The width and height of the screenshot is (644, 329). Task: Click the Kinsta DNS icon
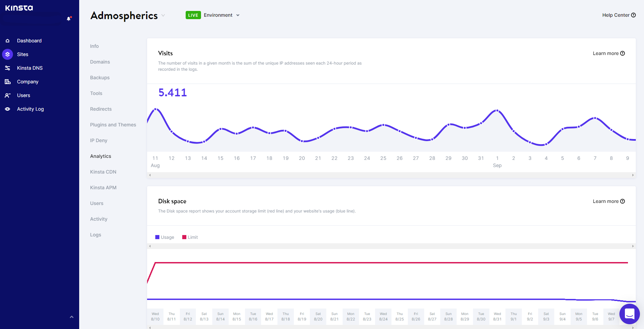click(x=8, y=68)
